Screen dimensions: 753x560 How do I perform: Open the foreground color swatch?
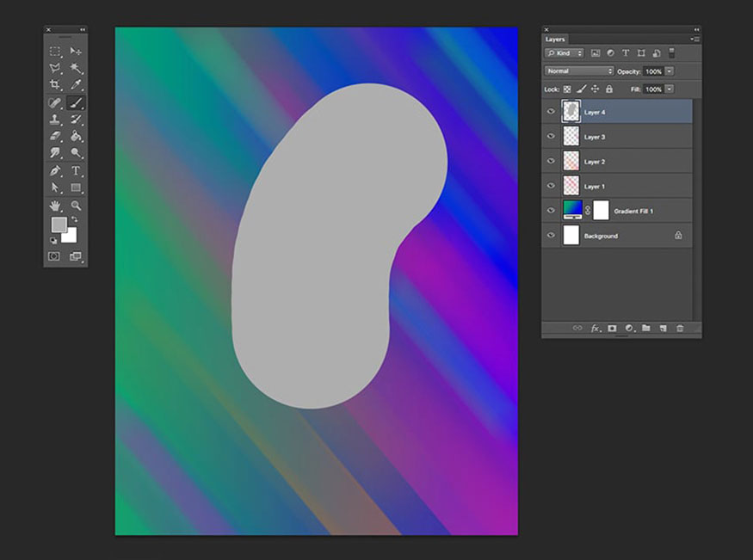coord(59,225)
